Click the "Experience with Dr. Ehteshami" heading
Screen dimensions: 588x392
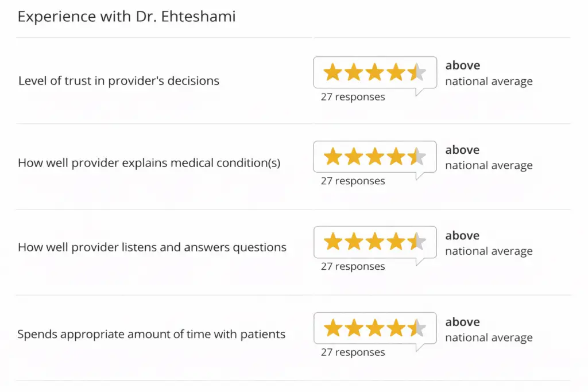coord(126,17)
